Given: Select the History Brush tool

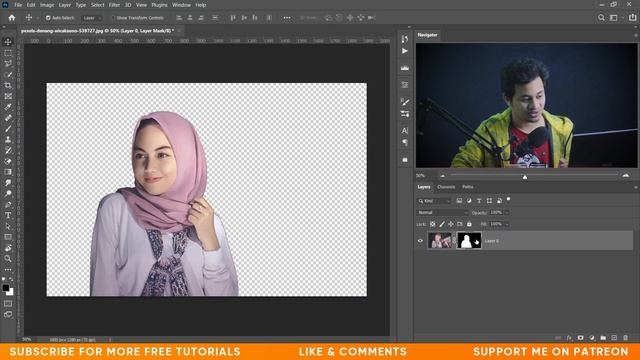Looking at the screenshot, I should (8, 151).
